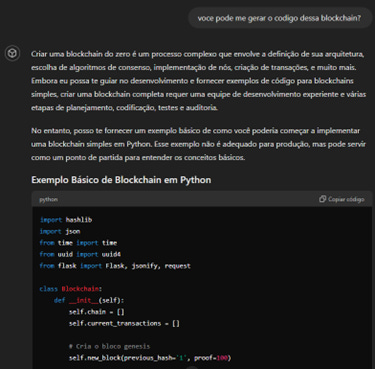Click the 'self.chain = []' line

coord(96,312)
